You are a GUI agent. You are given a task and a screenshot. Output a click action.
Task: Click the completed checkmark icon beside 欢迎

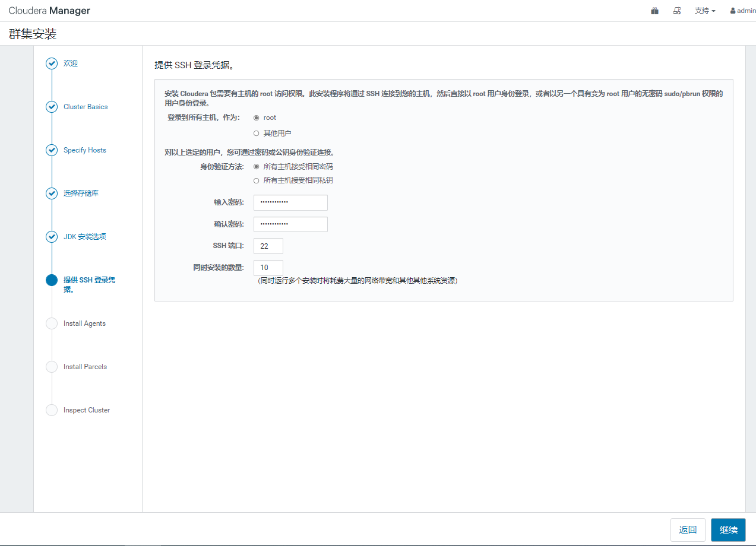click(x=51, y=63)
